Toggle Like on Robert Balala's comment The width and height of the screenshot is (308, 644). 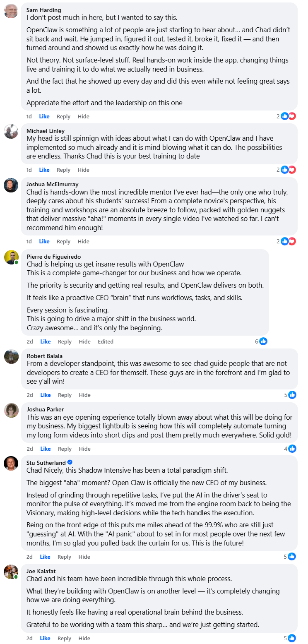(x=46, y=395)
